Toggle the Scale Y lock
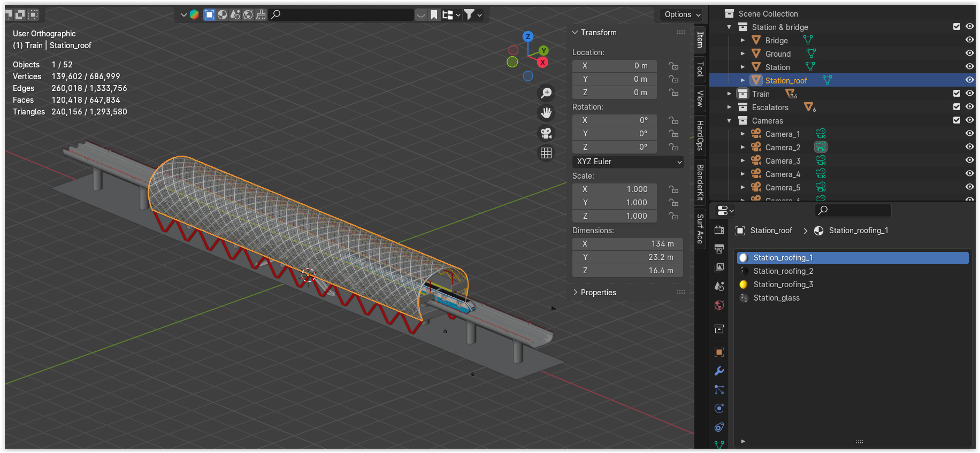Screen dimensions: 980x453 tap(673, 203)
